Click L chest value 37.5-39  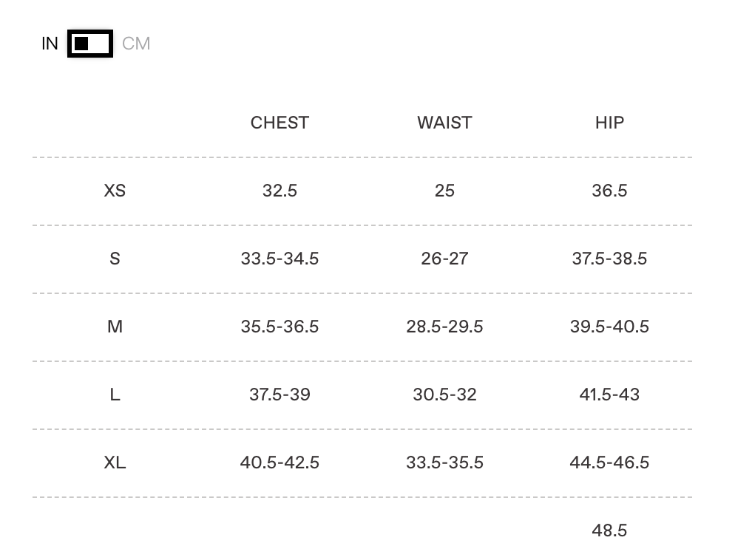pos(280,395)
